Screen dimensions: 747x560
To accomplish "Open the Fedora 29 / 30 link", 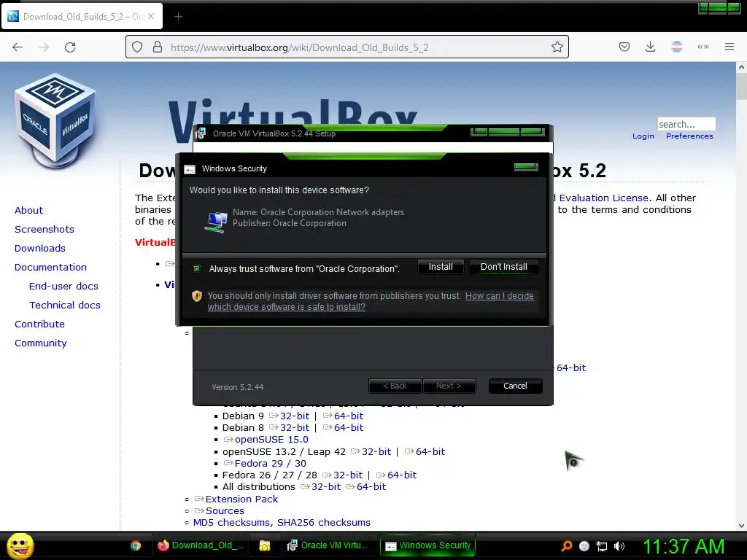I will pos(270,463).
